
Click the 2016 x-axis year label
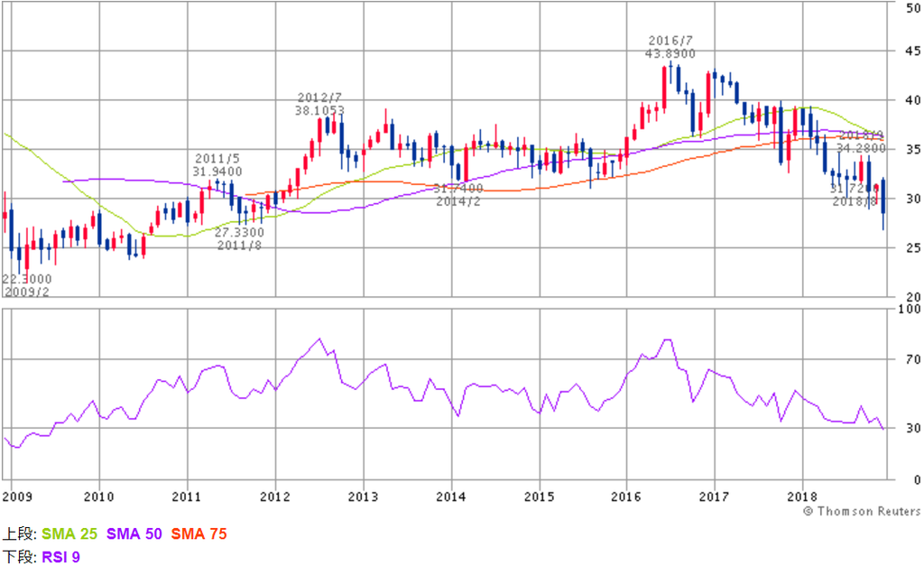click(626, 496)
